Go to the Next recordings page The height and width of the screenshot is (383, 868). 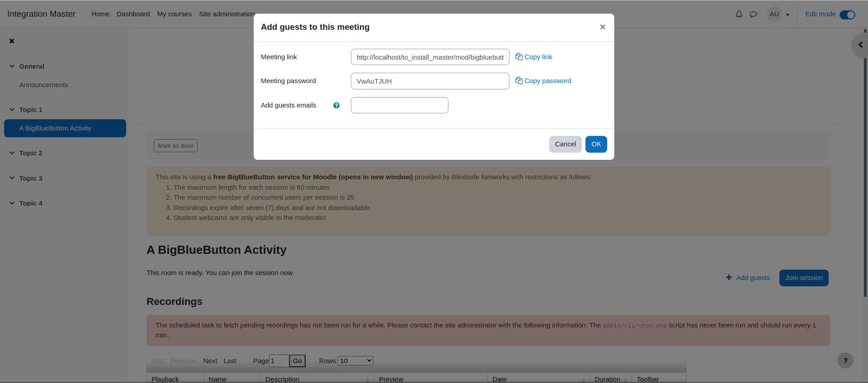point(210,360)
